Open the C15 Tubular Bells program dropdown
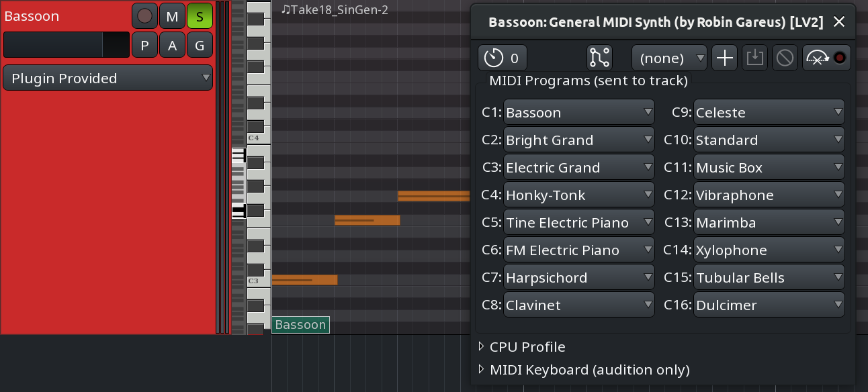The image size is (868, 392). click(769, 277)
